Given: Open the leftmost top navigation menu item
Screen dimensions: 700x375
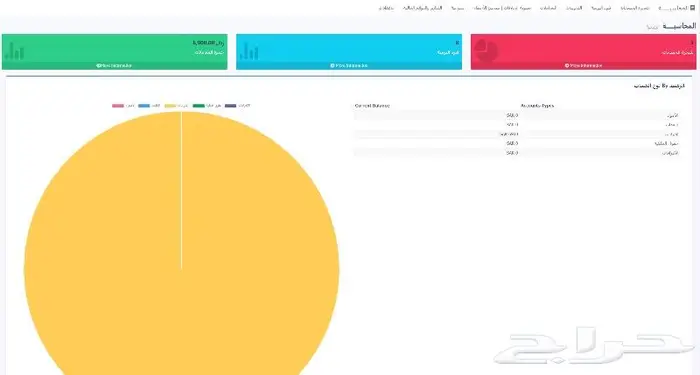Looking at the screenshot, I should 386,8.
